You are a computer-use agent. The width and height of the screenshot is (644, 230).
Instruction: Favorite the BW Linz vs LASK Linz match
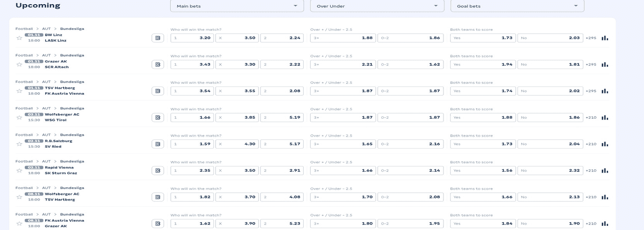[19, 38]
